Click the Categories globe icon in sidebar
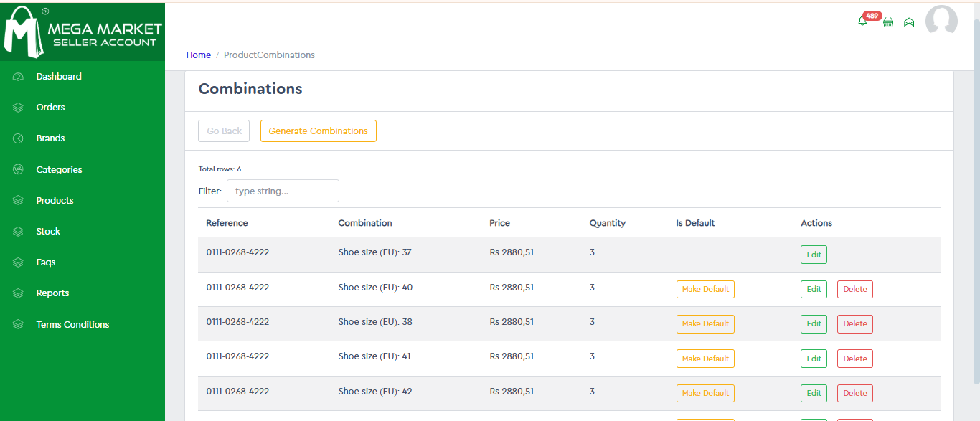Image resolution: width=980 pixels, height=421 pixels. point(19,170)
